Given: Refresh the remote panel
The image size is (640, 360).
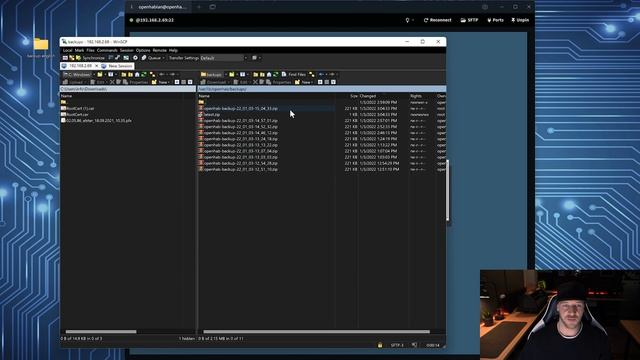Looking at the screenshot, I should click(x=276, y=74).
